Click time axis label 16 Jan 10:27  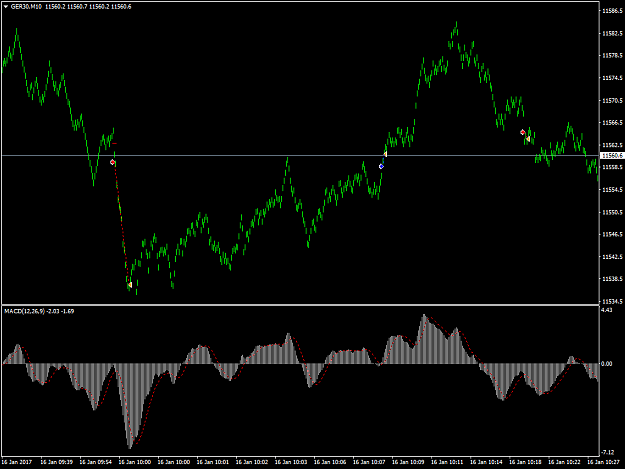coord(603,462)
